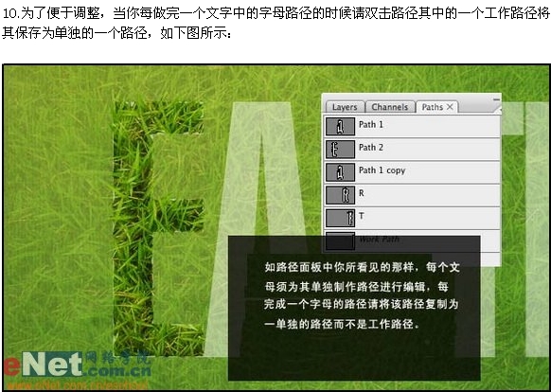
Task: Close the Paths tab using its X
Action: (x=450, y=107)
